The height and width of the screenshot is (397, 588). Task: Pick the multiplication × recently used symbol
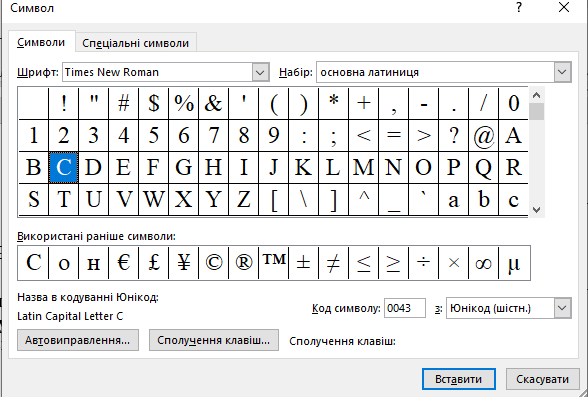(454, 263)
